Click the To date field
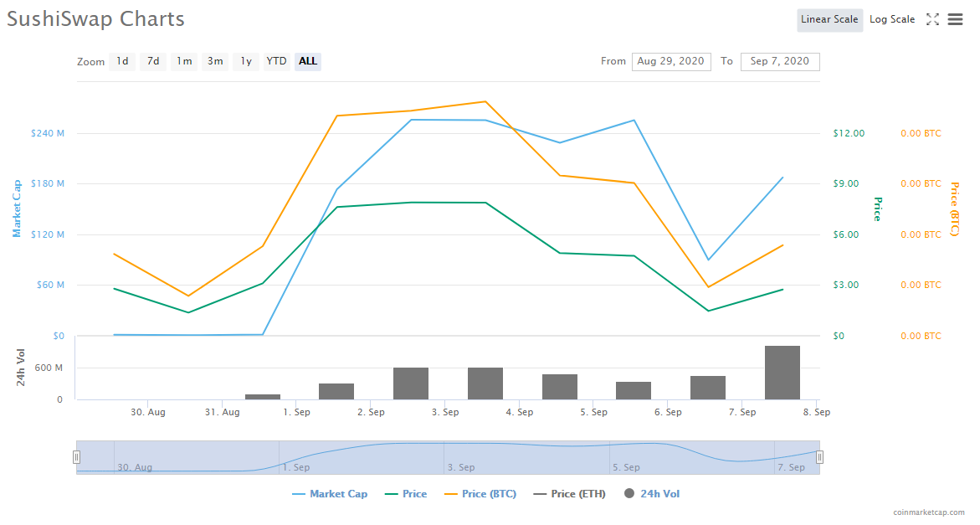The height and width of the screenshot is (525, 980). (x=779, y=61)
